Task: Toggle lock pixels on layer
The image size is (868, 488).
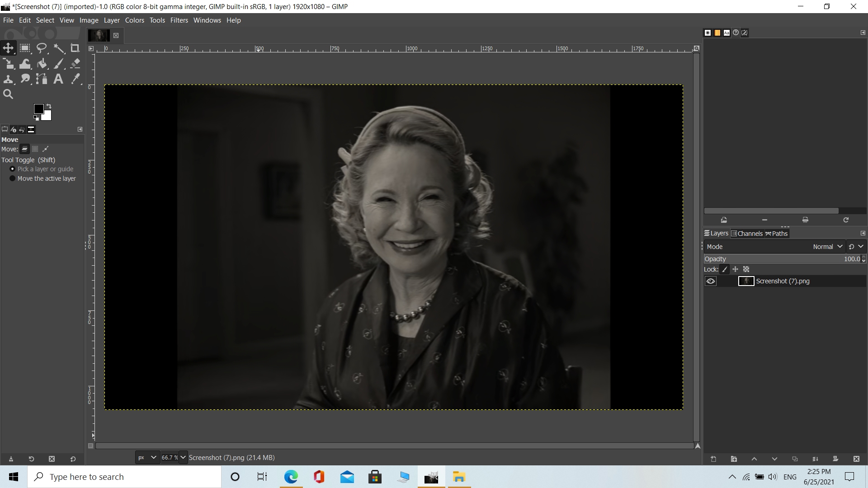Action: tap(725, 269)
